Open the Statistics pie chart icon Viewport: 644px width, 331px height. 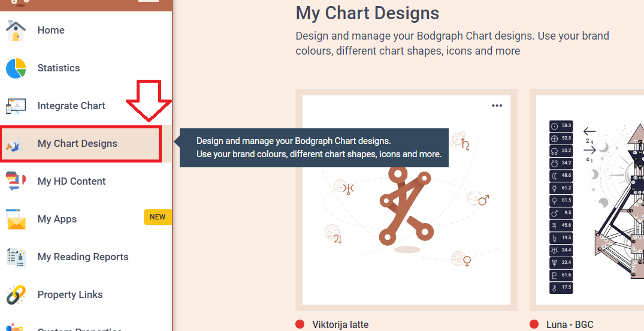coord(16,68)
